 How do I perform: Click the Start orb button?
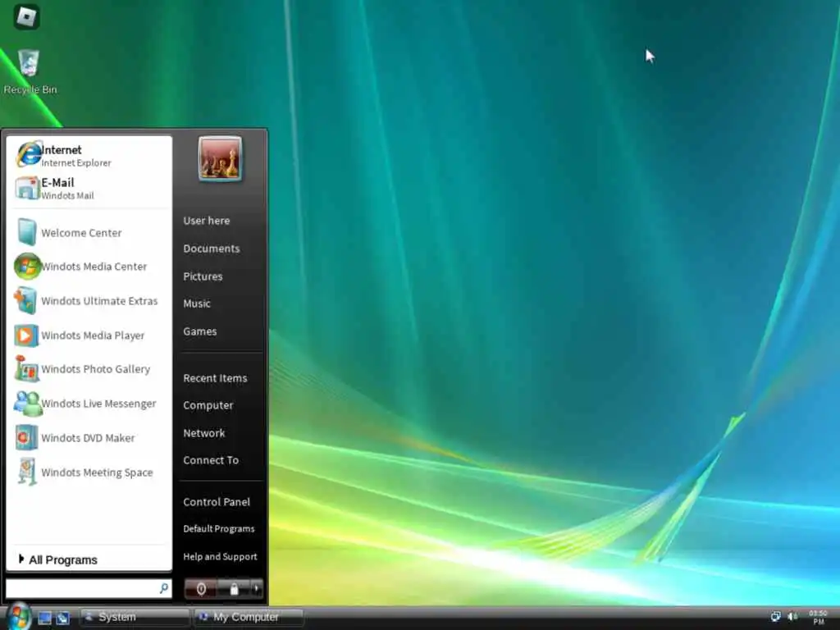click(19, 617)
